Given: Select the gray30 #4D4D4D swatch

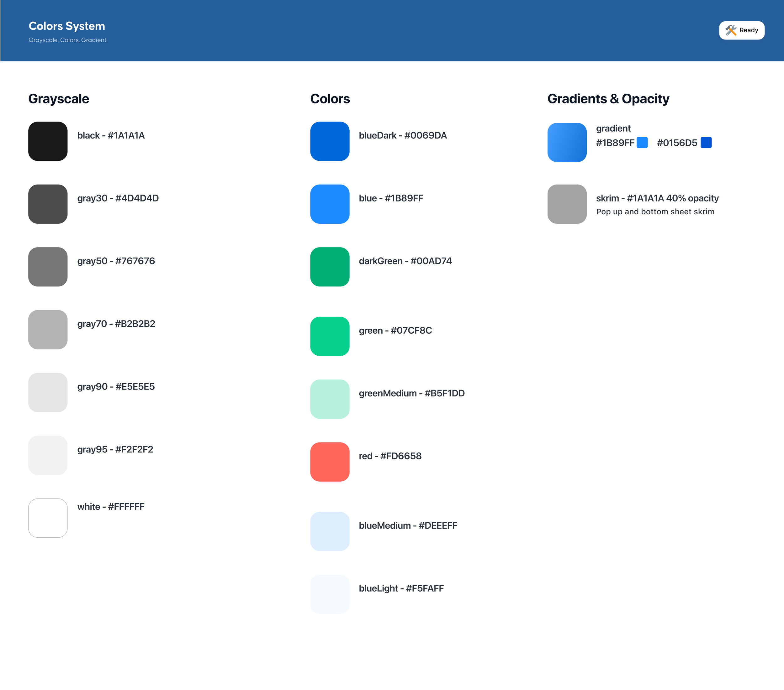Looking at the screenshot, I should 48,204.
